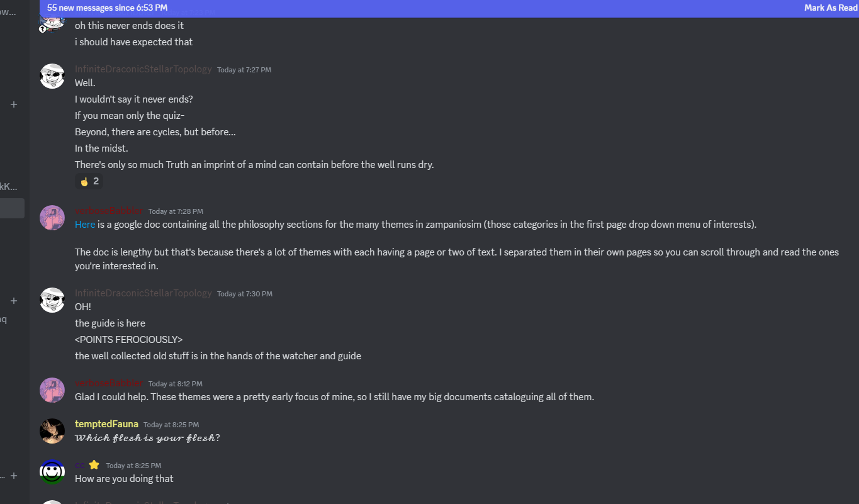Open InfiniteDraconicStellarTopology's avatar on the 7:27 PM message
Image resolution: width=859 pixels, height=504 pixels.
[52, 76]
